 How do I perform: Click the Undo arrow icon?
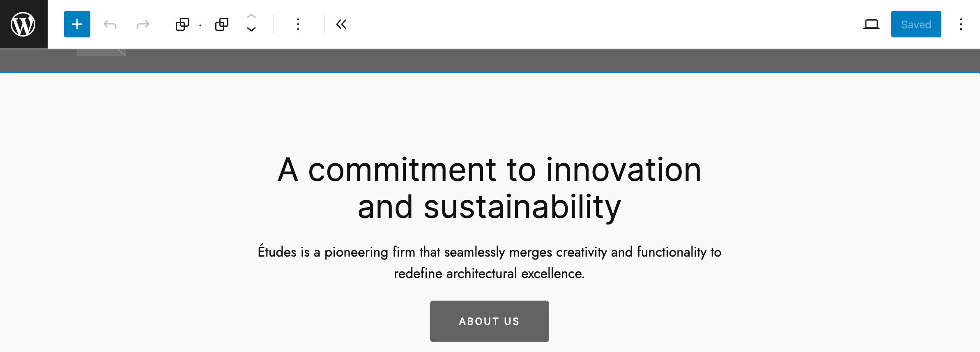pyautogui.click(x=110, y=25)
